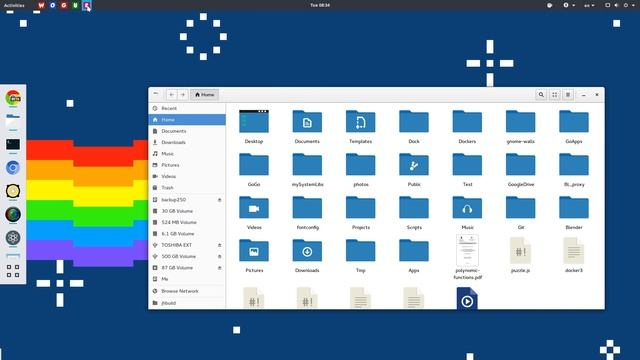
Task: Open the file manager view options menu
Action: (568, 95)
